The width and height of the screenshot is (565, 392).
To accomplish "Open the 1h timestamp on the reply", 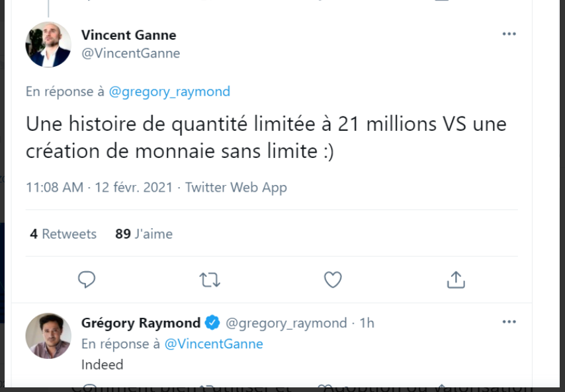I will [367, 323].
